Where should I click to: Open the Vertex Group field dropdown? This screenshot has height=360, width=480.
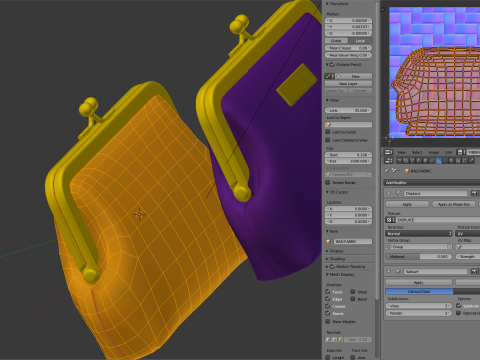point(419,247)
